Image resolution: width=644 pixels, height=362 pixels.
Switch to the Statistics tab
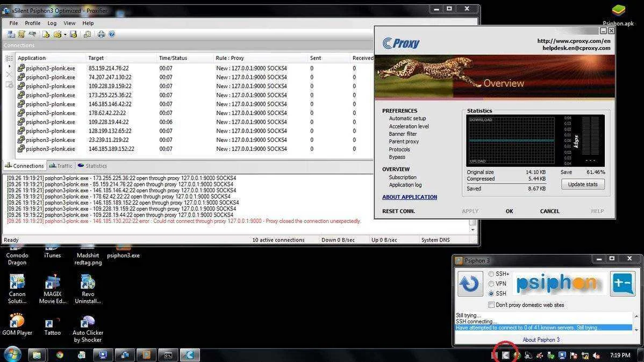point(92,166)
